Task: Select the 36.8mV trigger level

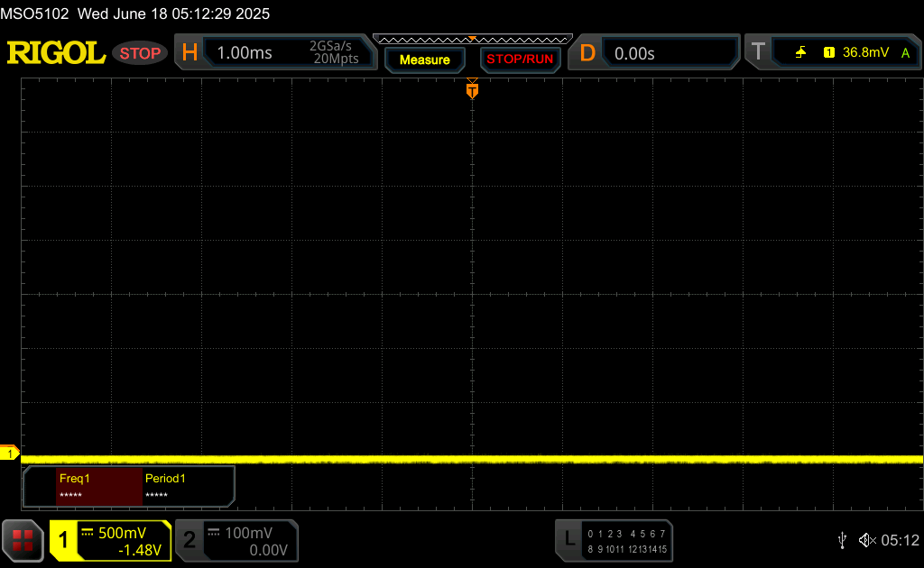Action: pyautogui.click(x=865, y=52)
